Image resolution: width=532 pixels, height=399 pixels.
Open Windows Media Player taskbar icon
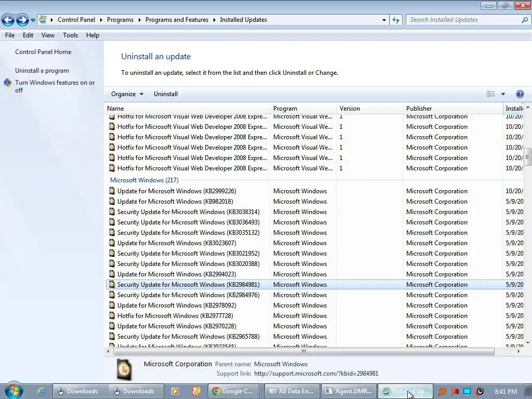click(x=175, y=391)
